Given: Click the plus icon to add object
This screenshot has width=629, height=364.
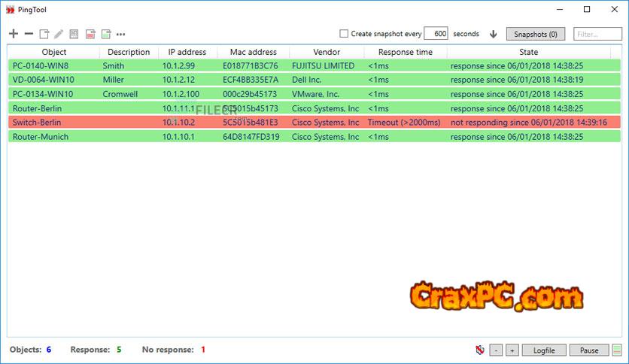Looking at the screenshot, I should click(13, 34).
